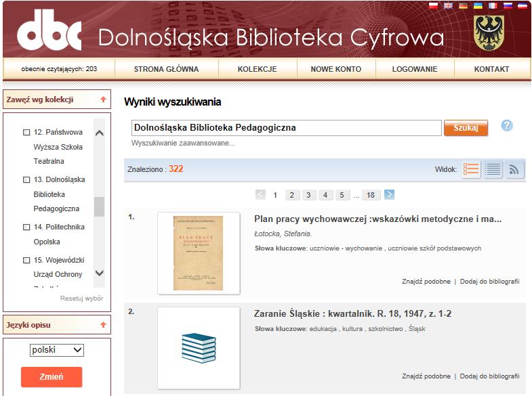The image size is (532, 396).
Task: Switch language via the British flag
Action: (448, 5)
